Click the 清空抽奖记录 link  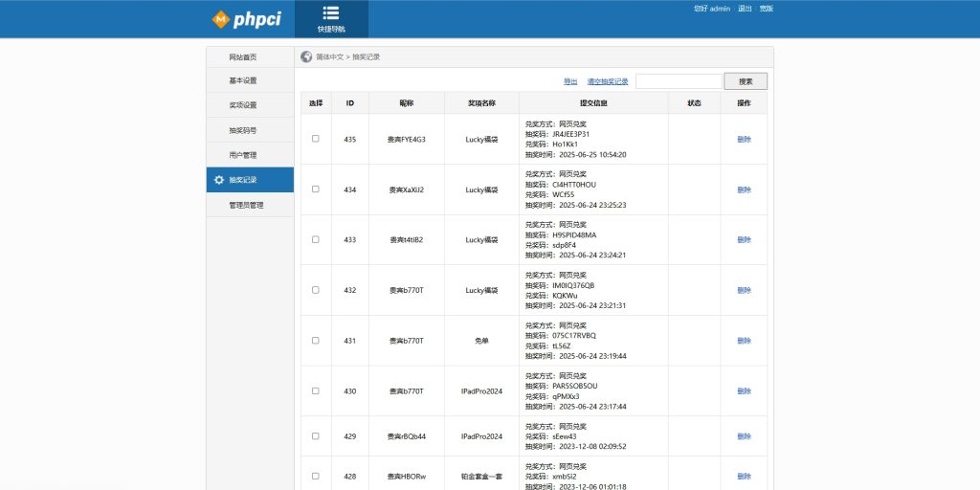pos(608,82)
